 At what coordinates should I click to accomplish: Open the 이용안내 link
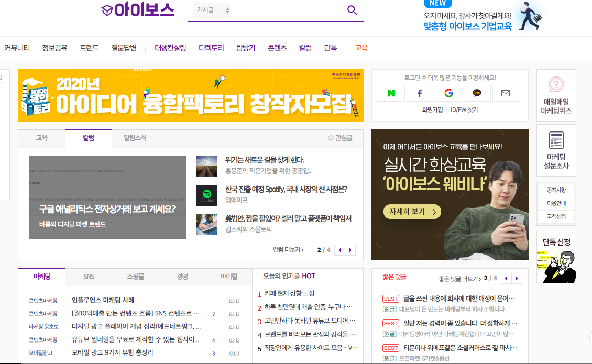pyautogui.click(x=556, y=203)
